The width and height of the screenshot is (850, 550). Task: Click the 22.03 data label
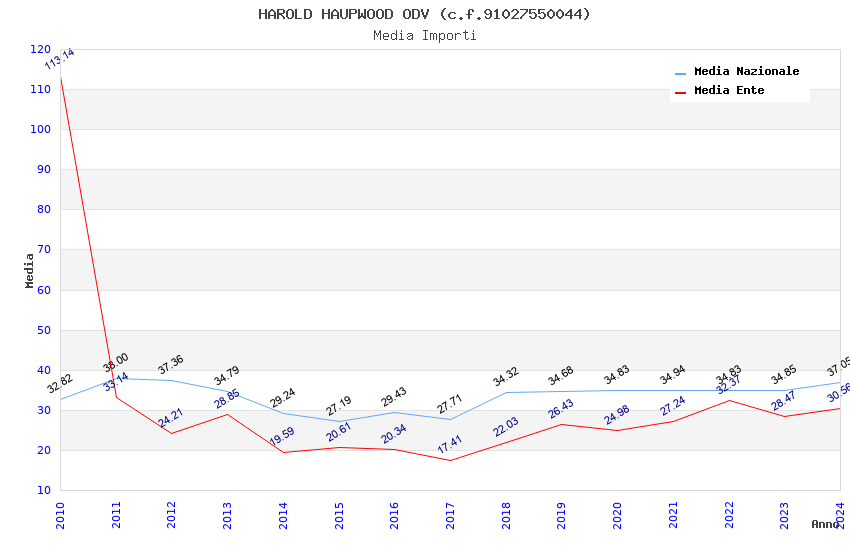[506, 426]
